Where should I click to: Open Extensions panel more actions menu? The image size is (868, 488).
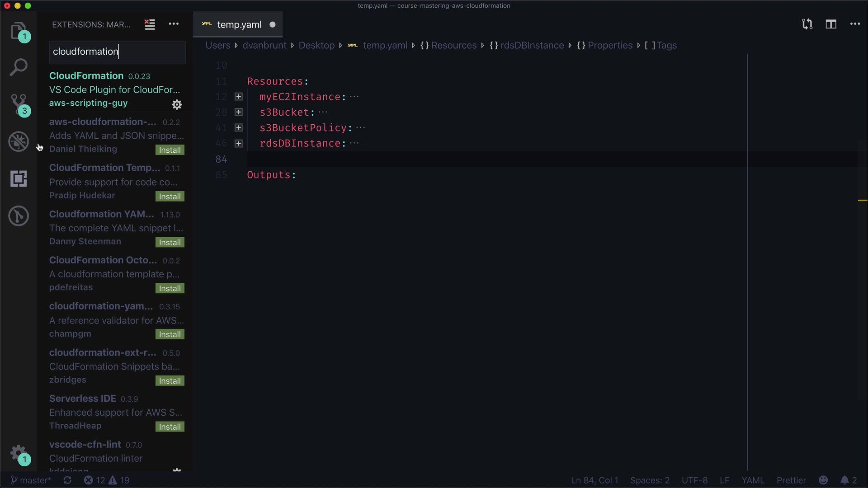174,24
